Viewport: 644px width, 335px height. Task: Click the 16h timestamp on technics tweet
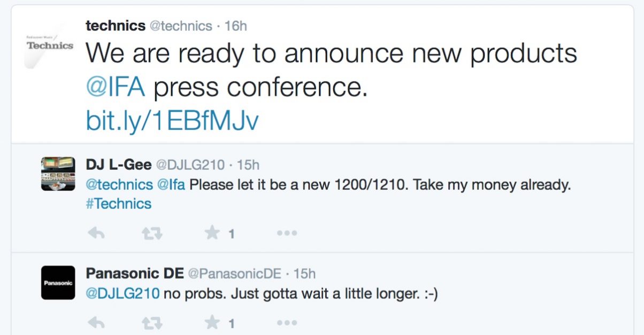[235, 26]
